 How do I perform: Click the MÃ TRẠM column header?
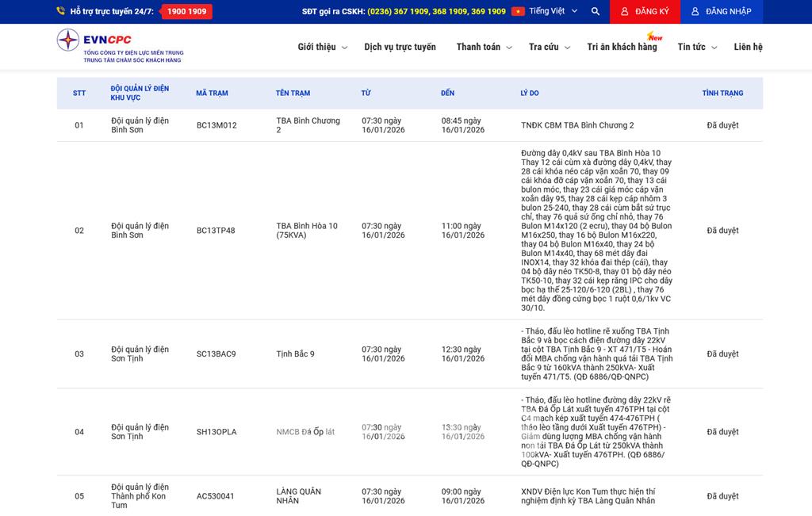click(x=212, y=94)
